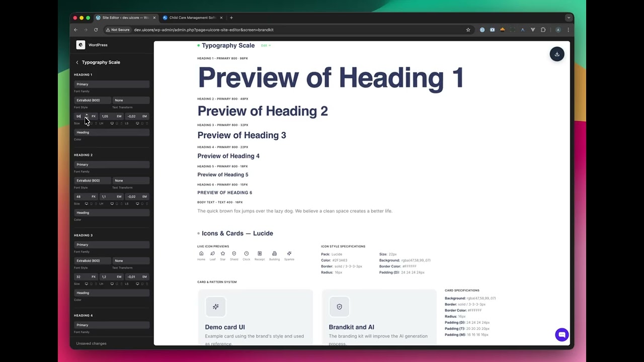The image size is (644, 362).
Task: Open Heading 1 Font Family dropdown
Action: [112, 84]
